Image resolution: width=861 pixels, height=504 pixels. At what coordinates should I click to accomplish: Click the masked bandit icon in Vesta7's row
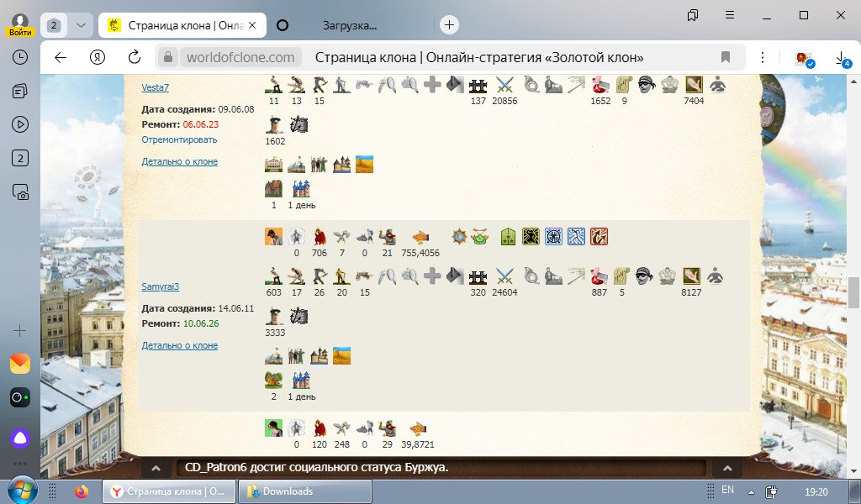click(x=646, y=84)
